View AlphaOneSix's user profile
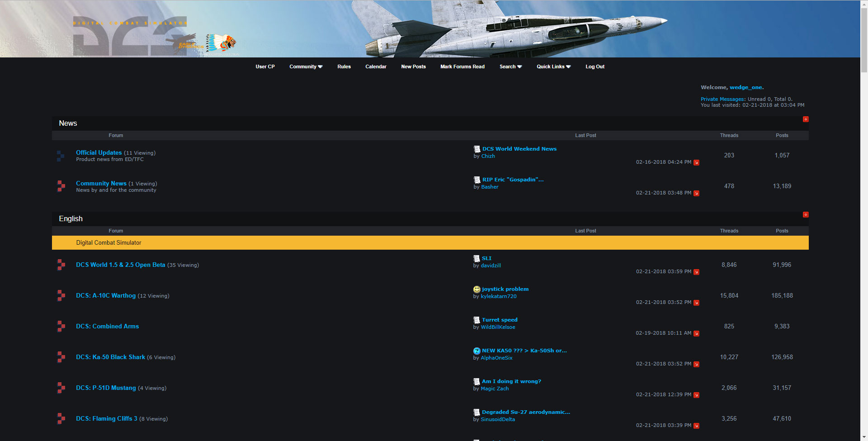This screenshot has height=441, width=868. 497,358
